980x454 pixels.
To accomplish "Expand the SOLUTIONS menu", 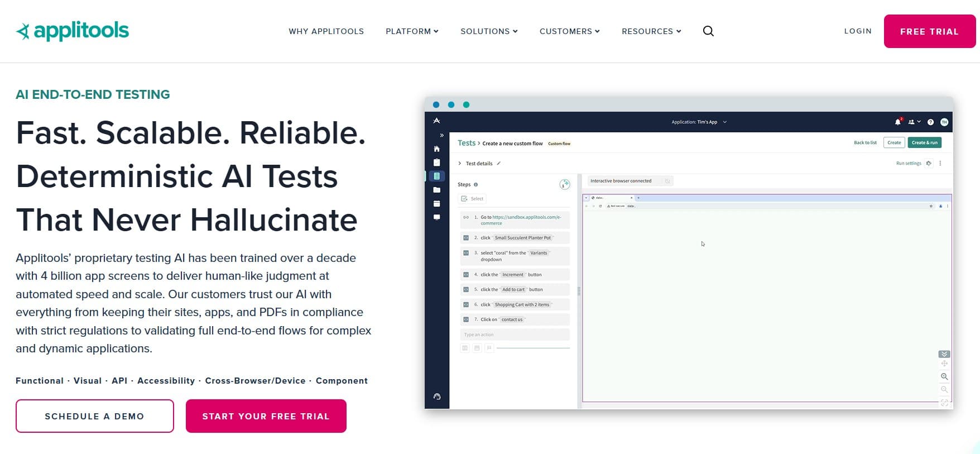I will tap(489, 31).
